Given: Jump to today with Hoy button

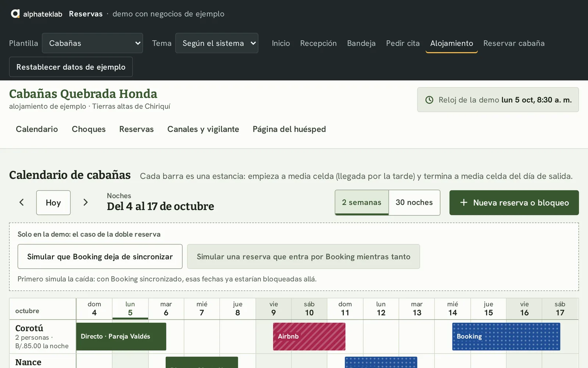Looking at the screenshot, I should [53, 202].
